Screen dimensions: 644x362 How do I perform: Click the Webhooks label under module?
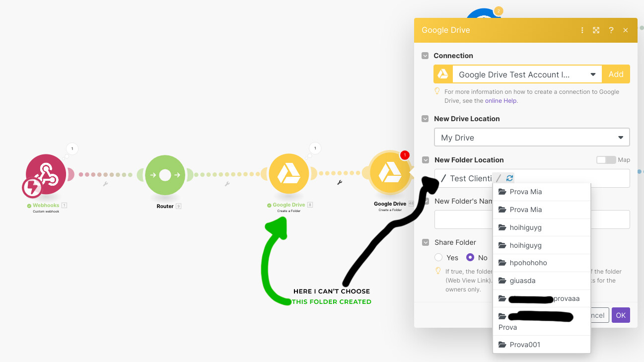click(x=46, y=205)
